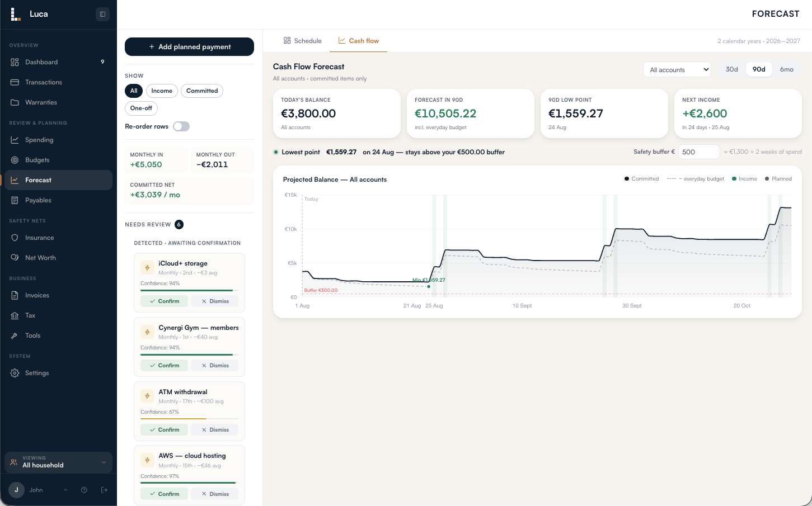The image size is (812, 506).
Task: Click the Forecast in 90d €10,505.22 value
Action: point(445,114)
